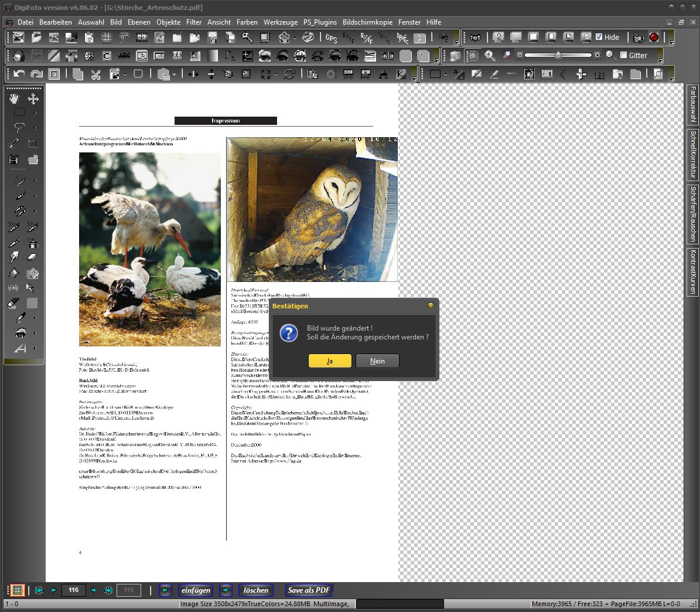The image size is (700, 612).
Task: Click the zoom slider handle
Action: 558,55
